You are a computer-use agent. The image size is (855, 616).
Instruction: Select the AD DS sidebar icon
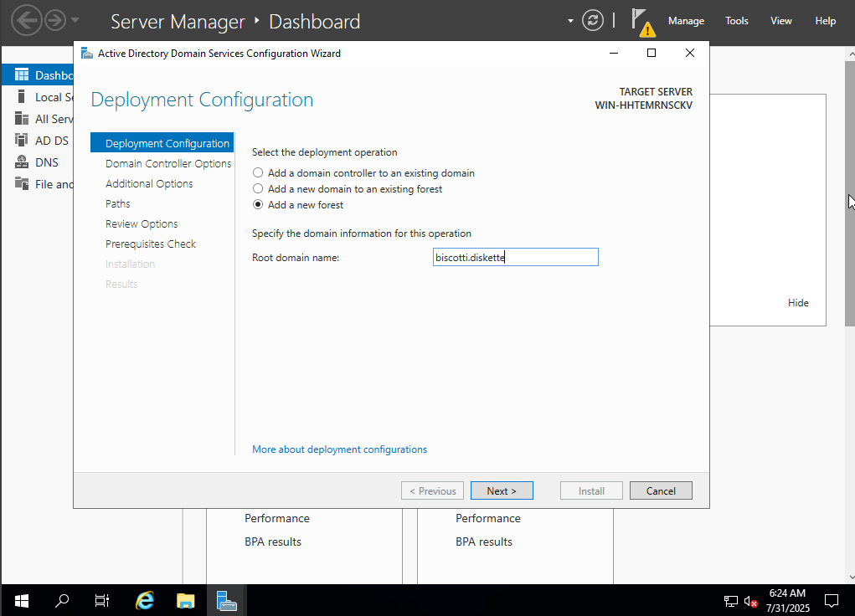pos(22,141)
